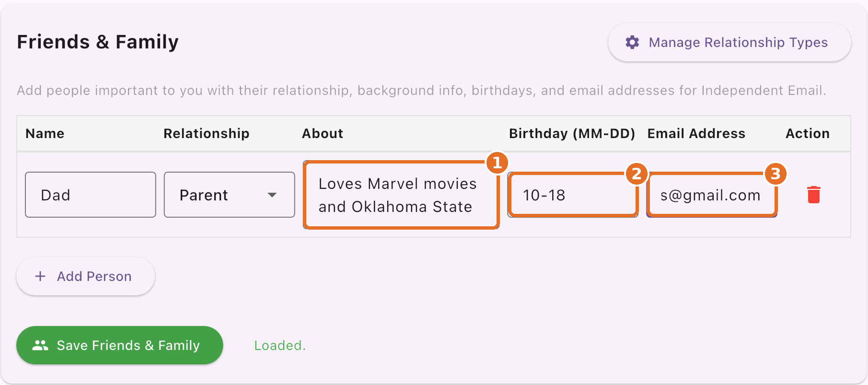Click the Add Person button label

94,276
